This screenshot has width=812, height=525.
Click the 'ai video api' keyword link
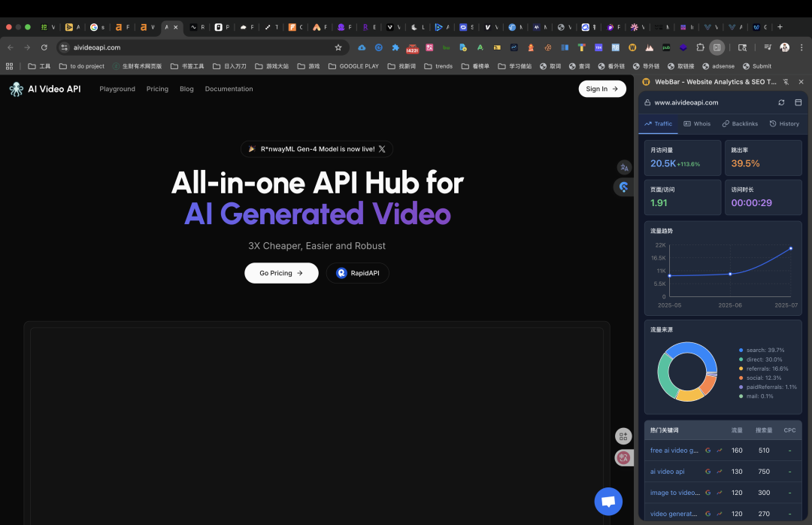667,472
